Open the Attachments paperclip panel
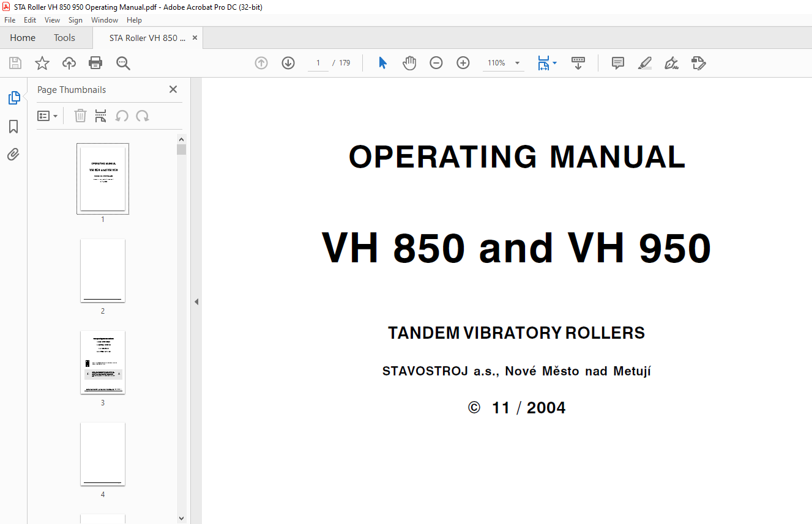This screenshot has width=812, height=524. tap(13, 155)
